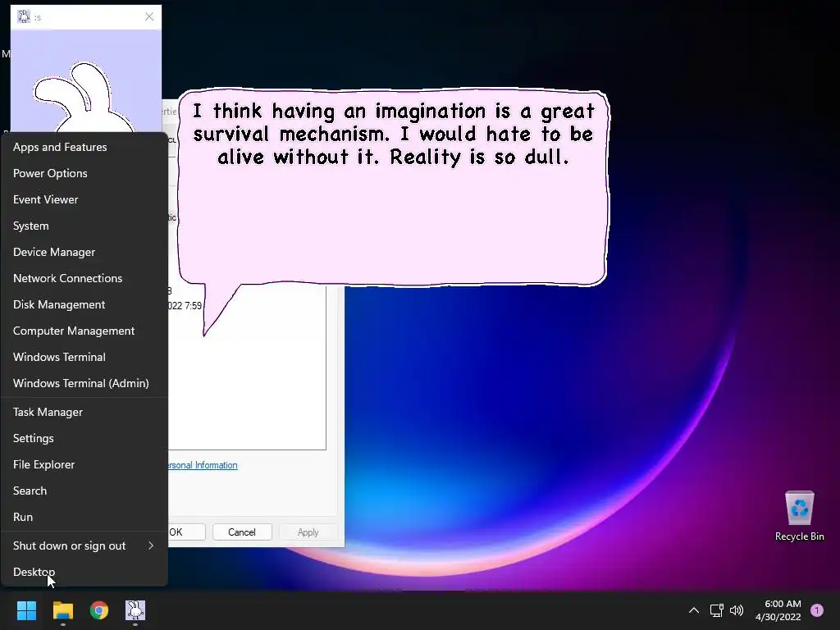This screenshot has height=630, width=840.
Task: Click OK in the properties dialog
Action: [186, 532]
